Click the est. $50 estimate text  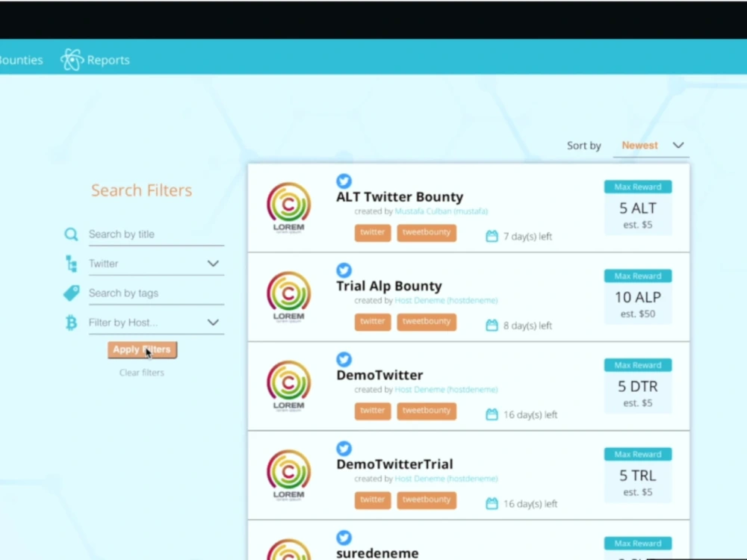pos(638,314)
